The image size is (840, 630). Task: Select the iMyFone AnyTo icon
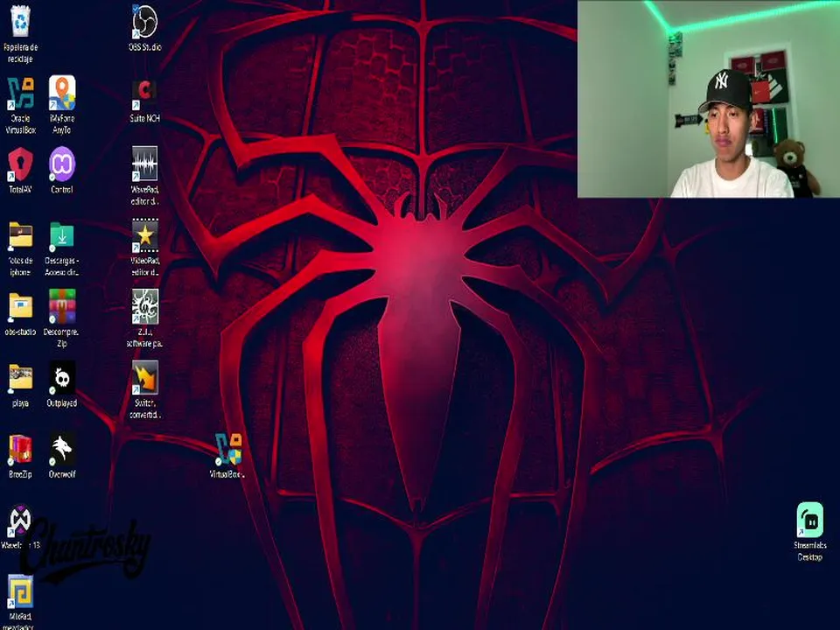click(x=62, y=93)
